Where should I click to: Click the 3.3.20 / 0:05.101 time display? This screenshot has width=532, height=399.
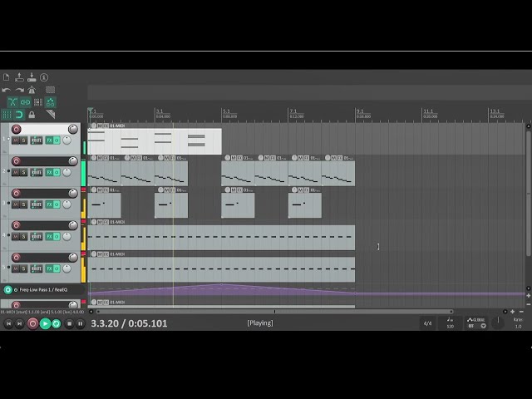point(129,323)
